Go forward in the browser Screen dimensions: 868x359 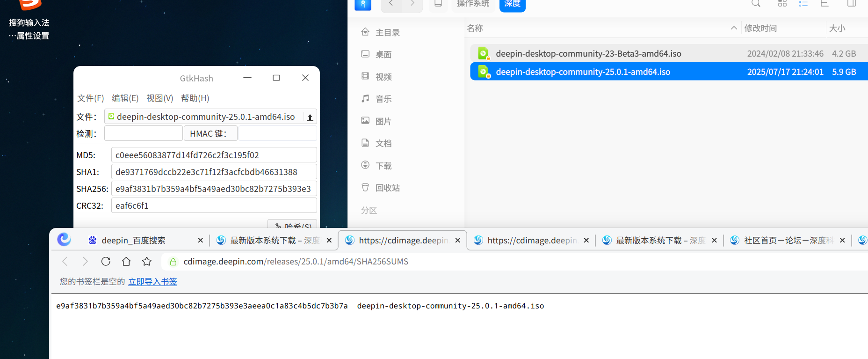tap(85, 261)
